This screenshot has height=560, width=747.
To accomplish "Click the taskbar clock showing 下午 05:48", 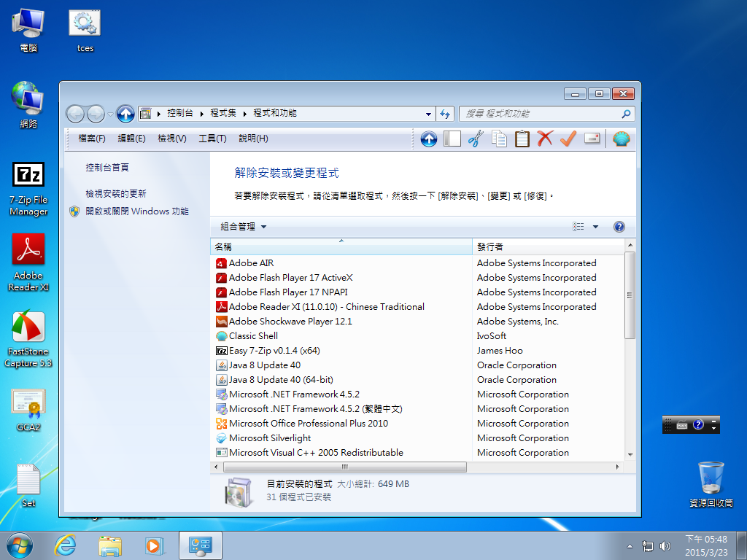I will point(706,545).
